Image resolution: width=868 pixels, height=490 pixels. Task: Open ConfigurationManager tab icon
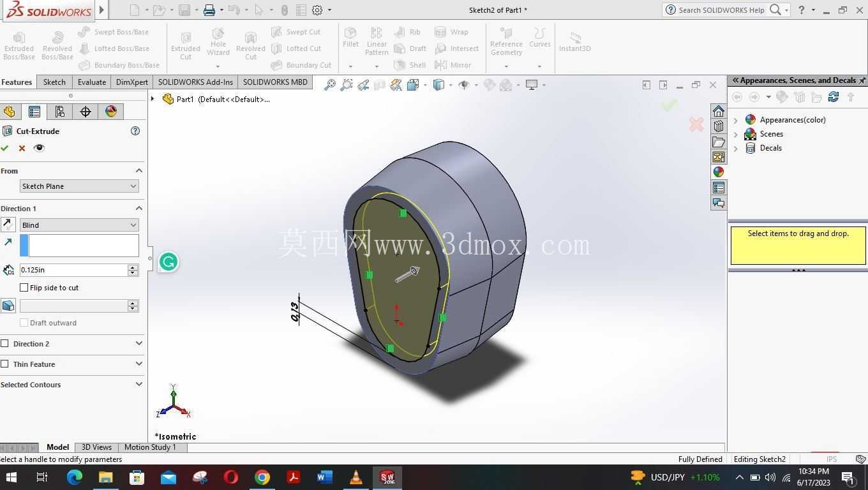tap(60, 112)
